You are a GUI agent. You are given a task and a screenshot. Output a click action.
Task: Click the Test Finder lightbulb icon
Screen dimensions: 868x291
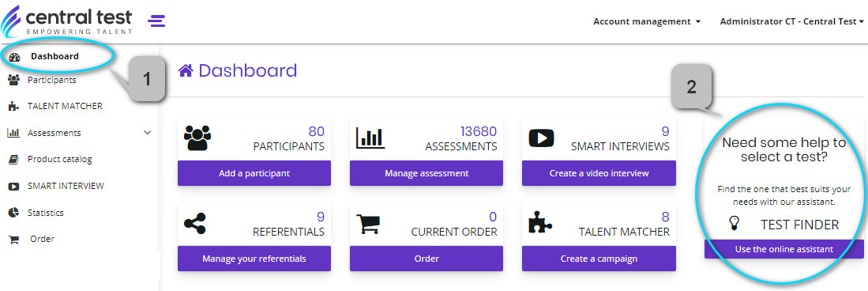[x=734, y=223]
